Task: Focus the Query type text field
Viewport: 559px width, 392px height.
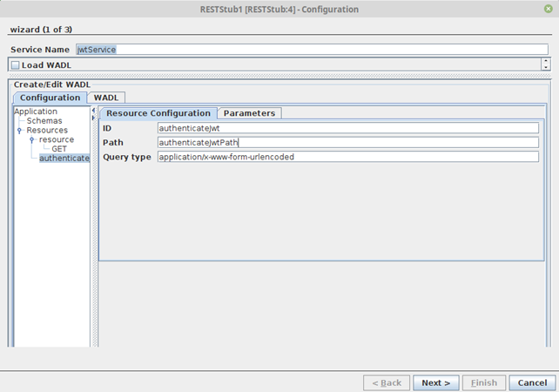Action: point(347,158)
